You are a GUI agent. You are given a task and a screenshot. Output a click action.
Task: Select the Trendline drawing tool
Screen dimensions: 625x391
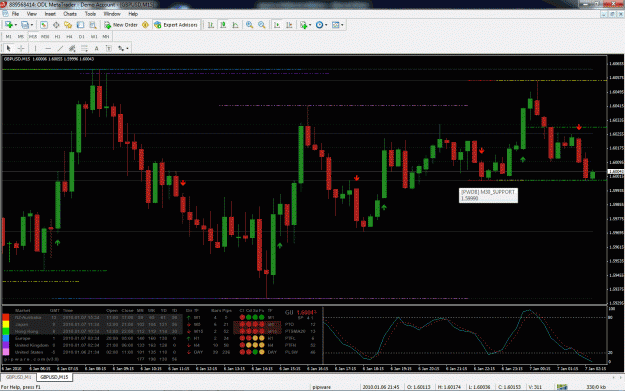(x=60, y=48)
